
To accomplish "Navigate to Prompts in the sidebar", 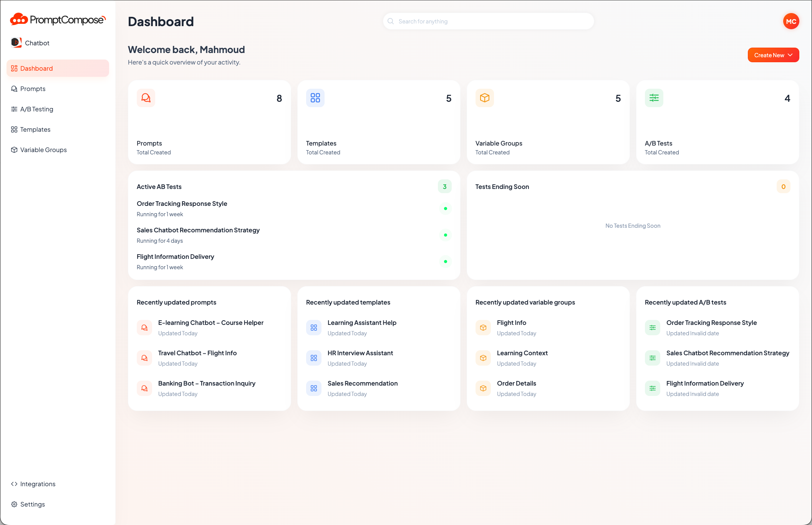I will 33,89.
